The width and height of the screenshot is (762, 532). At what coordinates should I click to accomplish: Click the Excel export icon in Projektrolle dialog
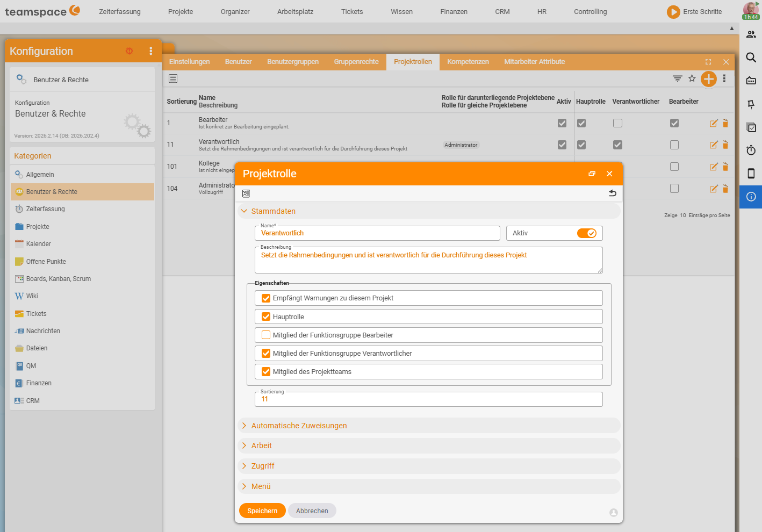(246, 193)
